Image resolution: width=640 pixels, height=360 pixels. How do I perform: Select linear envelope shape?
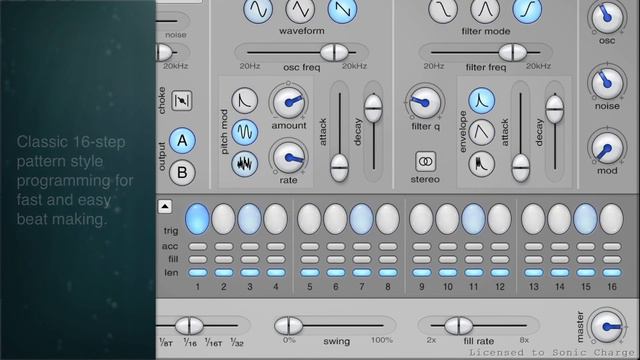pyautogui.click(x=482, y=132)
